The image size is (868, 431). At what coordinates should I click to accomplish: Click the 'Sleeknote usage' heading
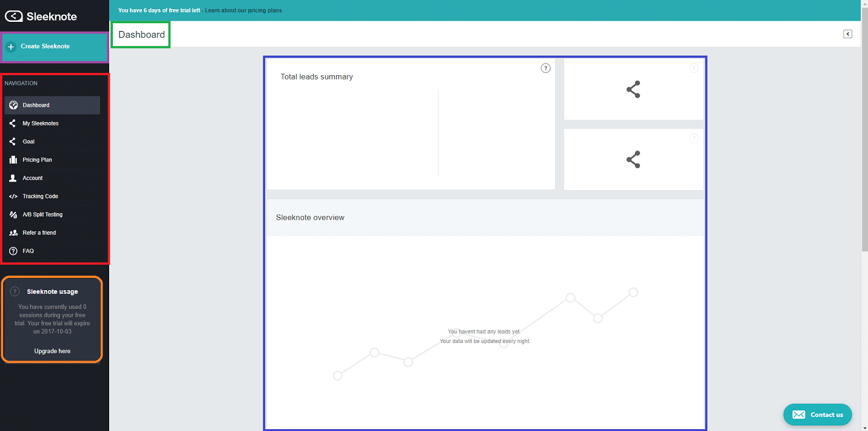click(52, 291)
